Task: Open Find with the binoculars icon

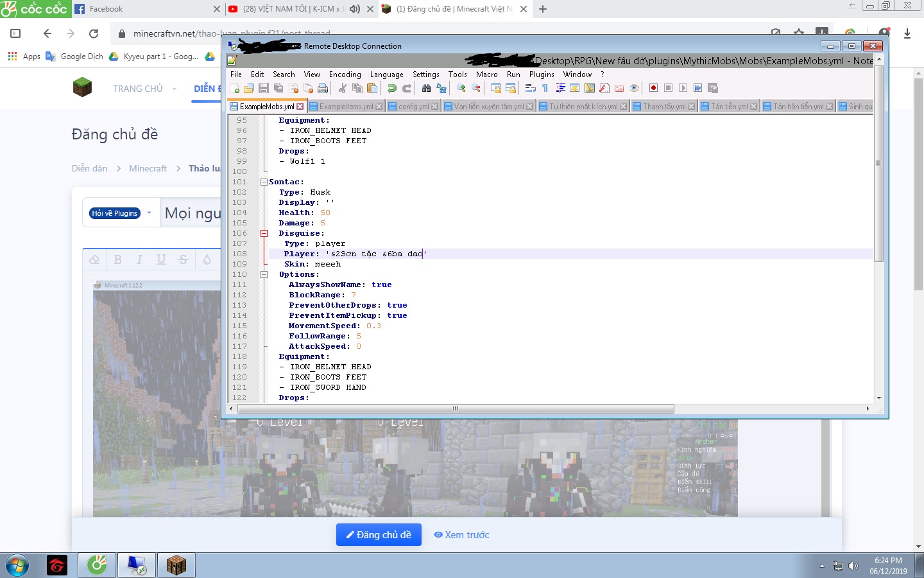Action: 427,88
